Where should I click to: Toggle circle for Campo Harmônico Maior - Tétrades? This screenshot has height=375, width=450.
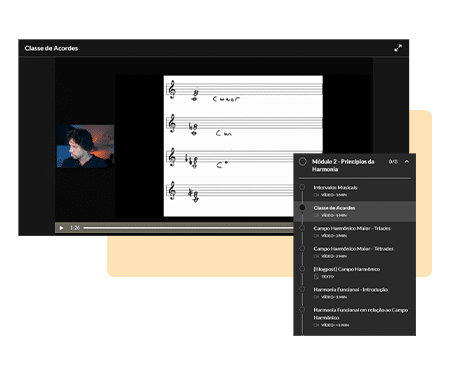[x=302, y=248]
